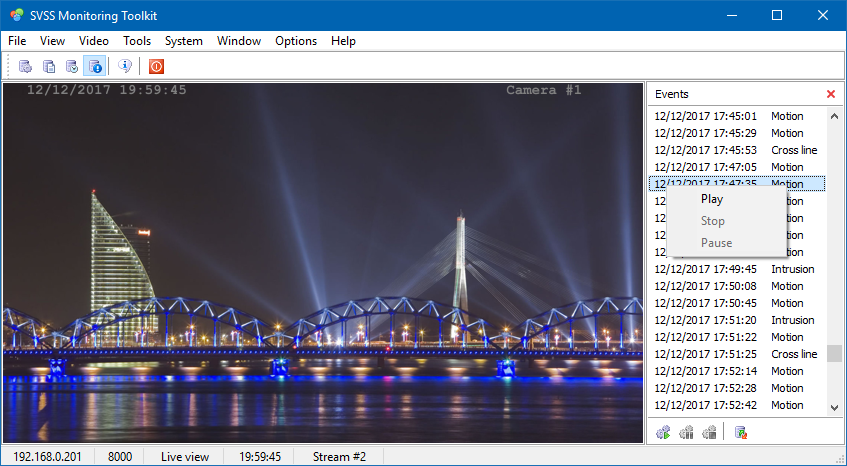The width and height of the screenshot is (847, 466).
Task: Click the events list scrollbar down arrow
Action: click(x=834, y=408)
